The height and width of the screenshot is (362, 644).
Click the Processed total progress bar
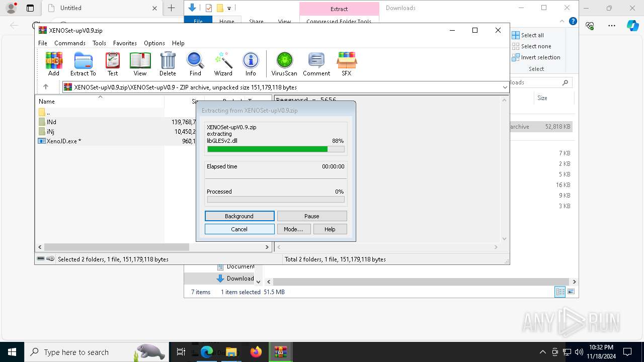point(276,200)
